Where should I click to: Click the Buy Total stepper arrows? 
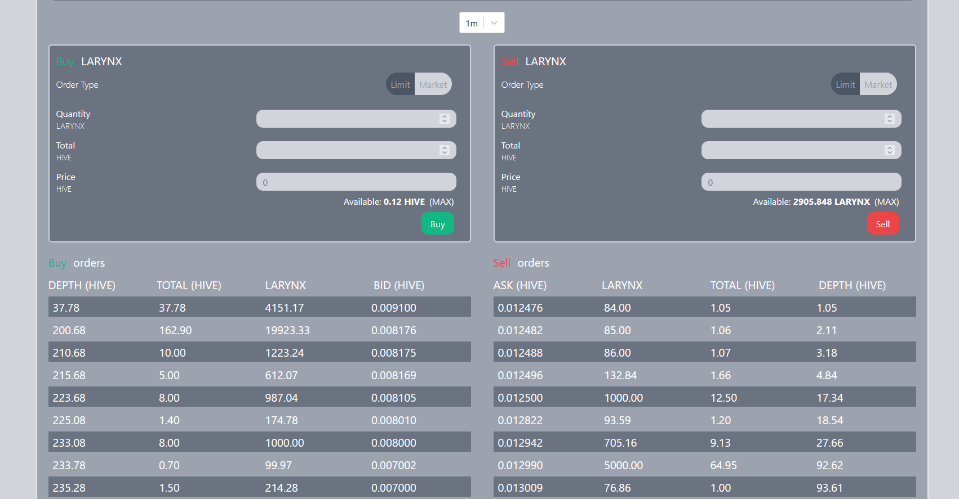click(x=445, y=150)
